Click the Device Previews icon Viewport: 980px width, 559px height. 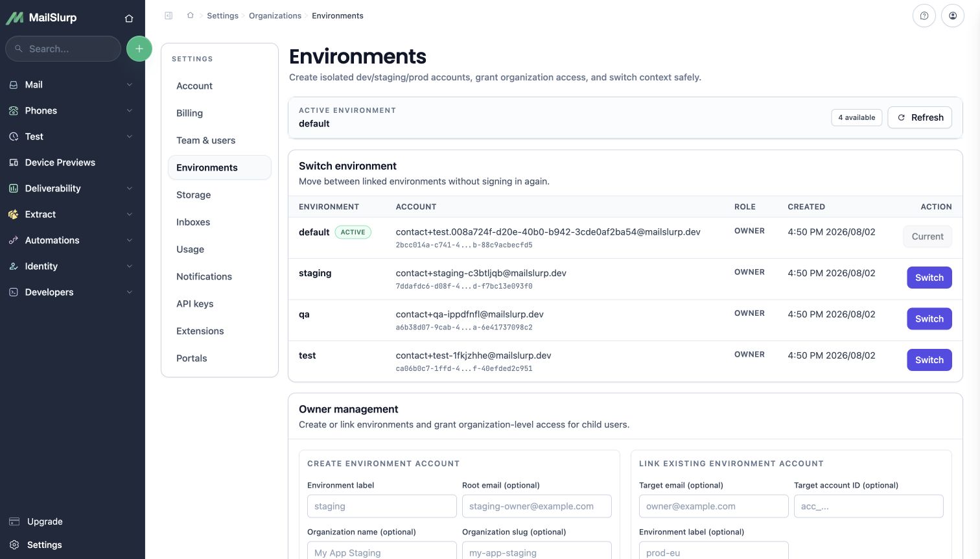[14, 162]
